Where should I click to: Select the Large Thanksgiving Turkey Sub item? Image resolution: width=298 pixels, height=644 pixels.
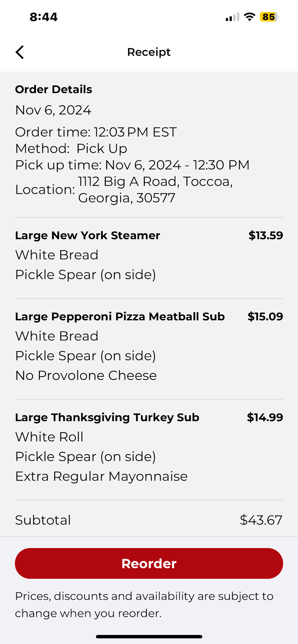tap(107, 418)
